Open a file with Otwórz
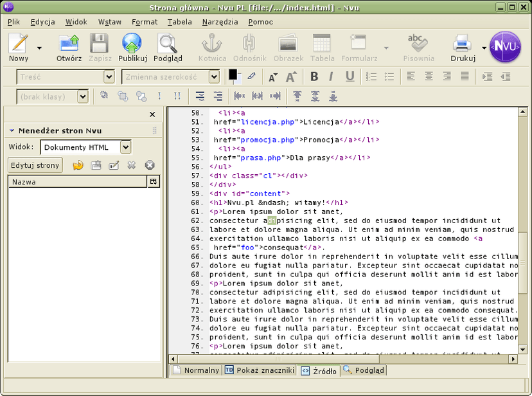Screen dimensions: 532x396 click(x=69, y=48)
